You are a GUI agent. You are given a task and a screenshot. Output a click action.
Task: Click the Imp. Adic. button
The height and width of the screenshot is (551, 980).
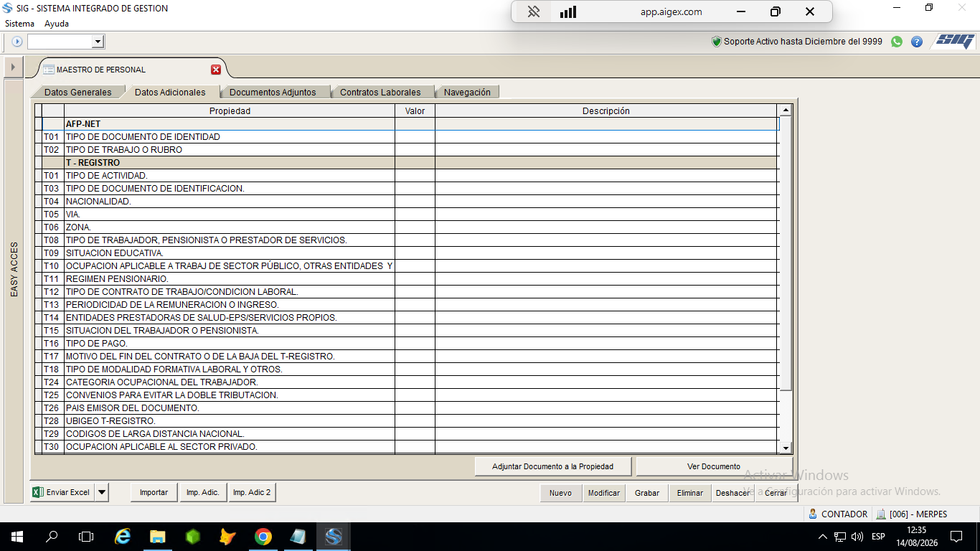[x=202, y=492]
